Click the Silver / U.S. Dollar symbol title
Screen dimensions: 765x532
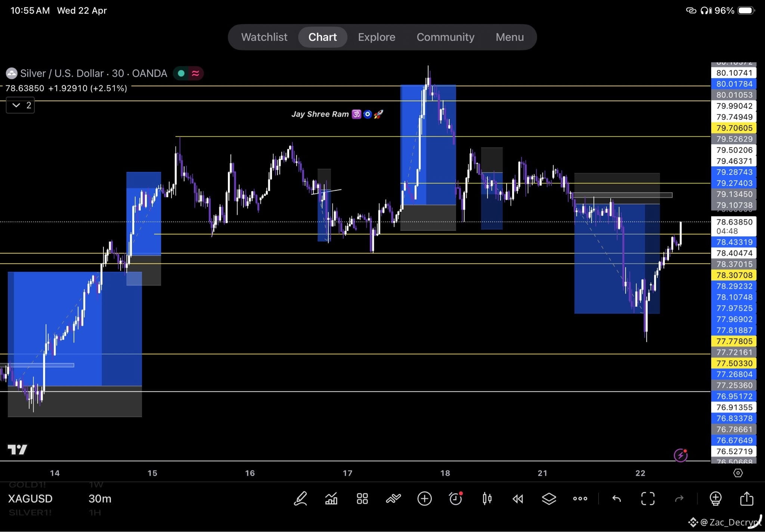pos(94,73)
